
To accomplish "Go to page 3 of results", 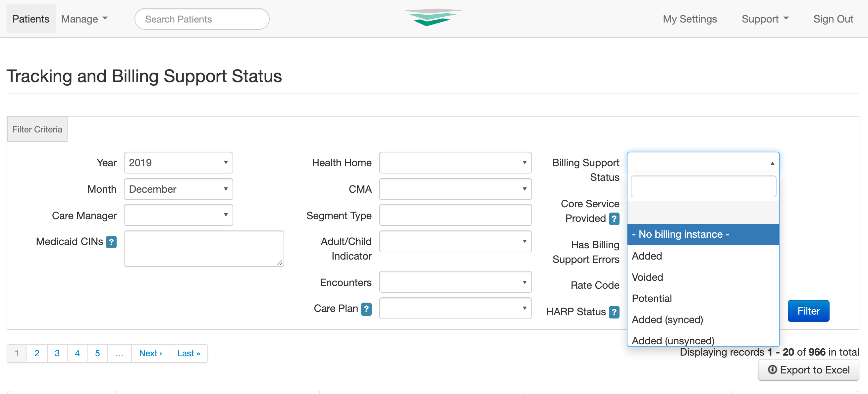I will (57, 353).
